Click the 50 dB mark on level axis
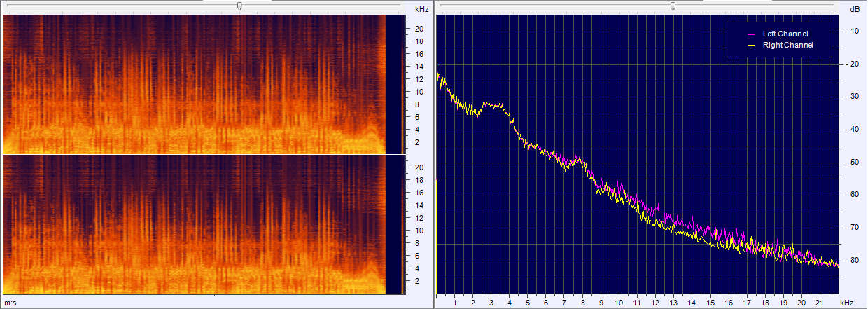 854,162
